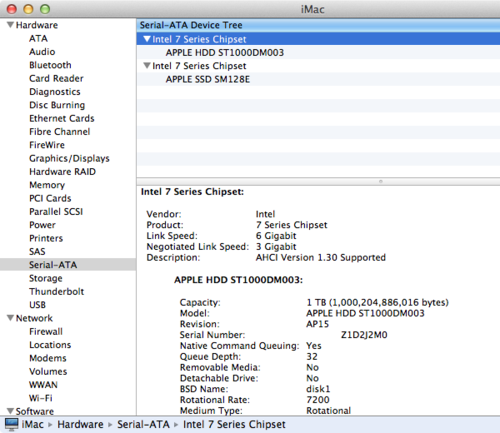This screenshot has width=500, height=433.
Task: Open Thunderbolt in the sidebar
Action: pyautogui.click(x=56, y=292)
